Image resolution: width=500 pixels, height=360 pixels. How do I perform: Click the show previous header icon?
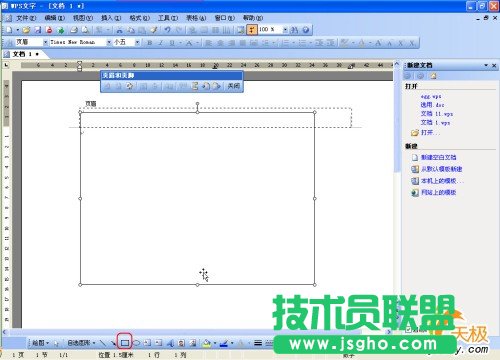206,86
